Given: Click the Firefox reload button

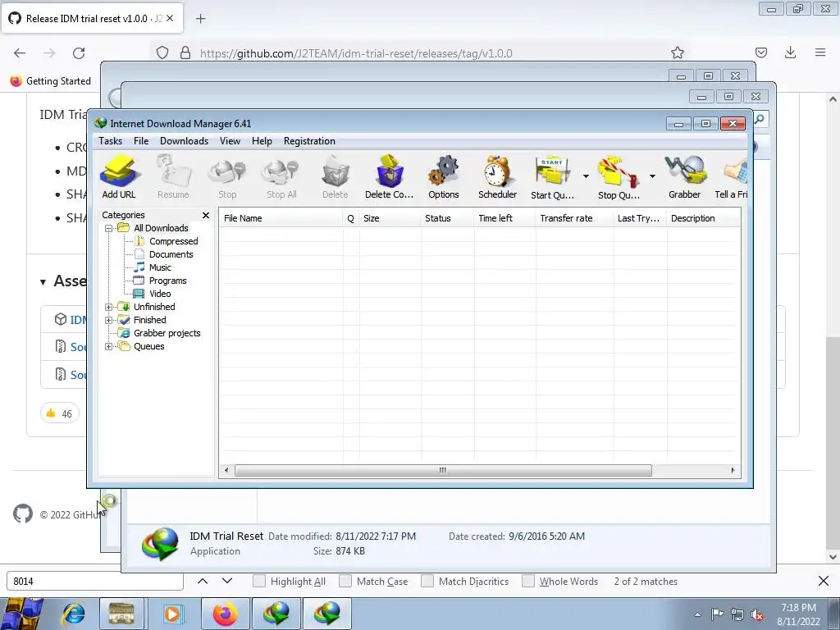Looking at the screenshot, I should (79, 53).
